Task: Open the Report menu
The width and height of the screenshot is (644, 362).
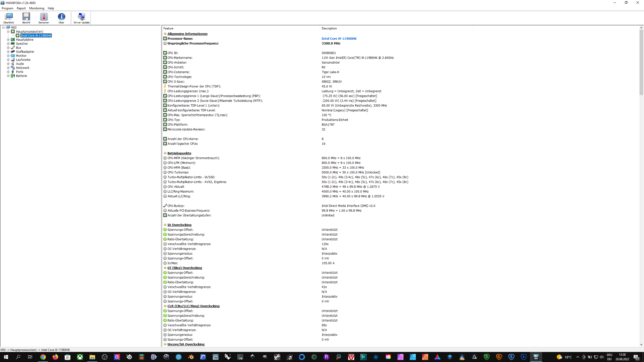Action: [x=21, y=8]
